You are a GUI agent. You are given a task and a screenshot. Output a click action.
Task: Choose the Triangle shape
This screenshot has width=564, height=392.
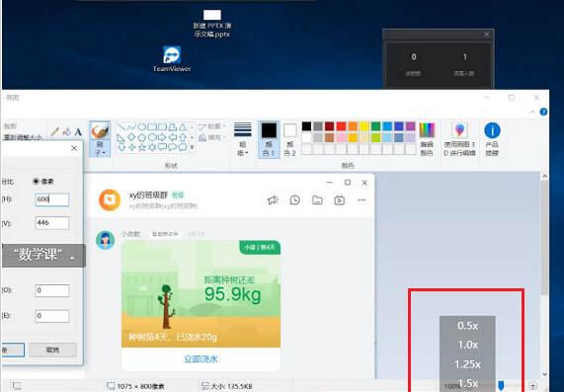pos(183,127)
